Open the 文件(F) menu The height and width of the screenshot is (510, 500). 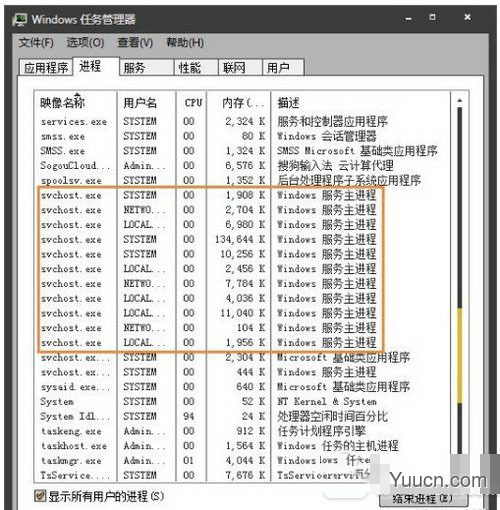tap(36, 43)
